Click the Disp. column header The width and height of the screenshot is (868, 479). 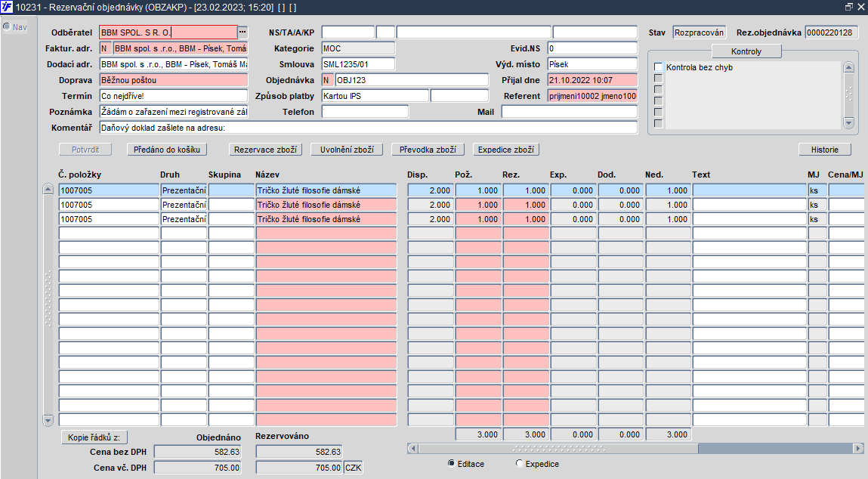(x=418, y=175)
